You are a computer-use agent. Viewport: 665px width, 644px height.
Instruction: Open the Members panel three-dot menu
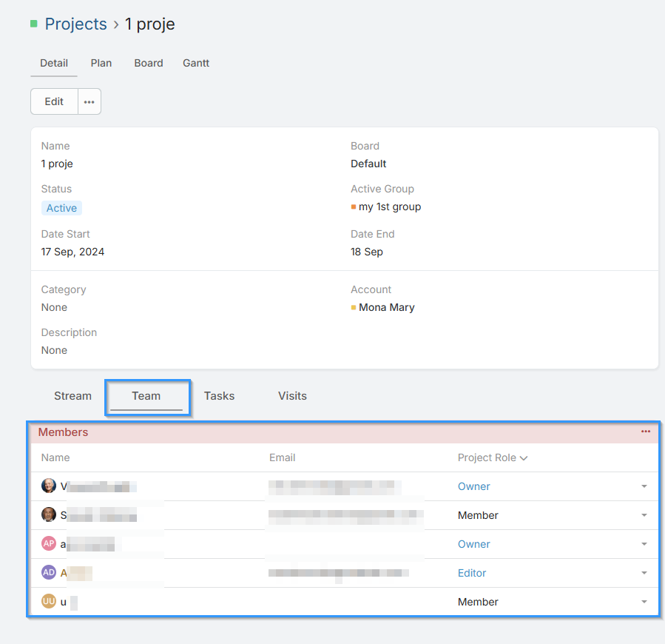pyautogui.click(x=646, y=432)
